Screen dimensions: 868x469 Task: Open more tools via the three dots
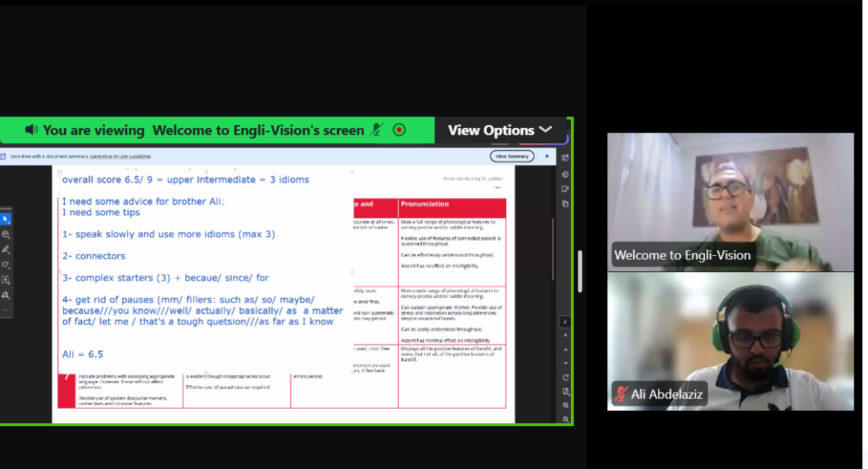coord(5,310)
